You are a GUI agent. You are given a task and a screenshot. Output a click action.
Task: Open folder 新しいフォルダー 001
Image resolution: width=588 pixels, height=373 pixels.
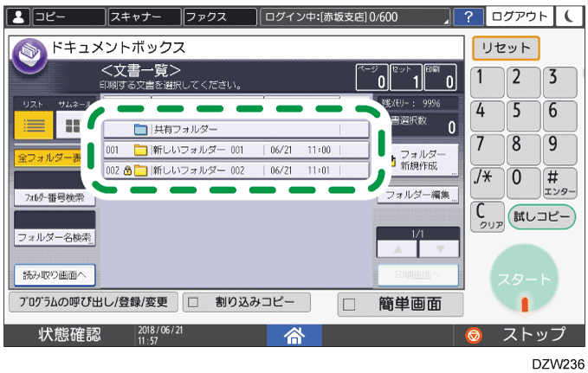click(236, 150)
